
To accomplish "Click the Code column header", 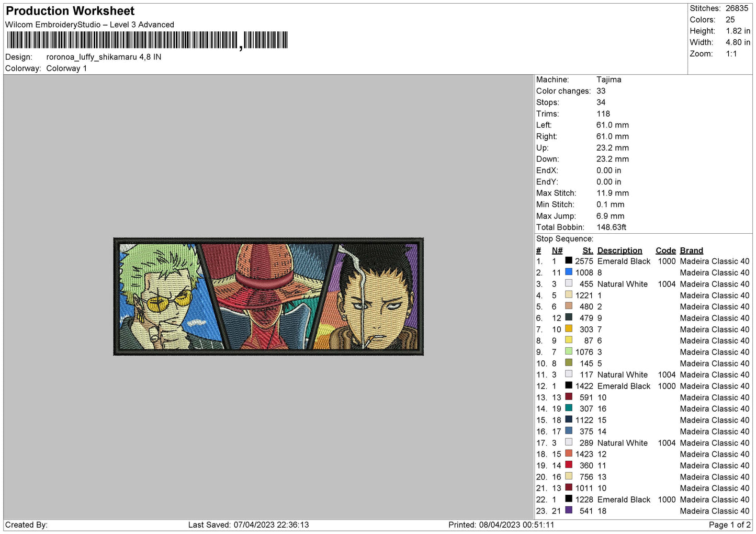I will coord(666,251).
